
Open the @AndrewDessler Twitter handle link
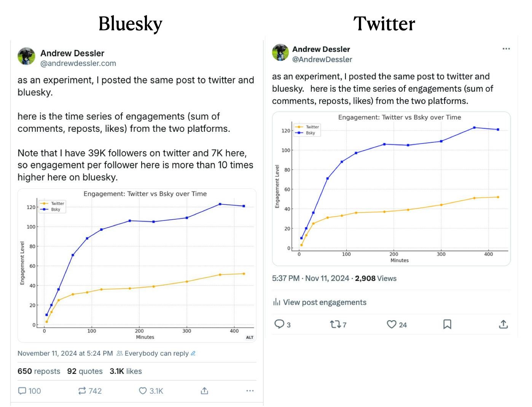tap(322, 59)
